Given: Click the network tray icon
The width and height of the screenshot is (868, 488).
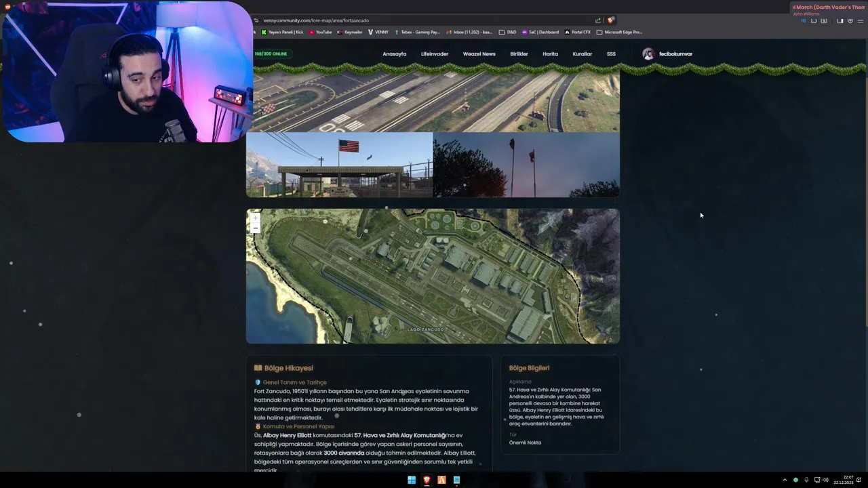Looking at the screenshot, I should 816,480.
